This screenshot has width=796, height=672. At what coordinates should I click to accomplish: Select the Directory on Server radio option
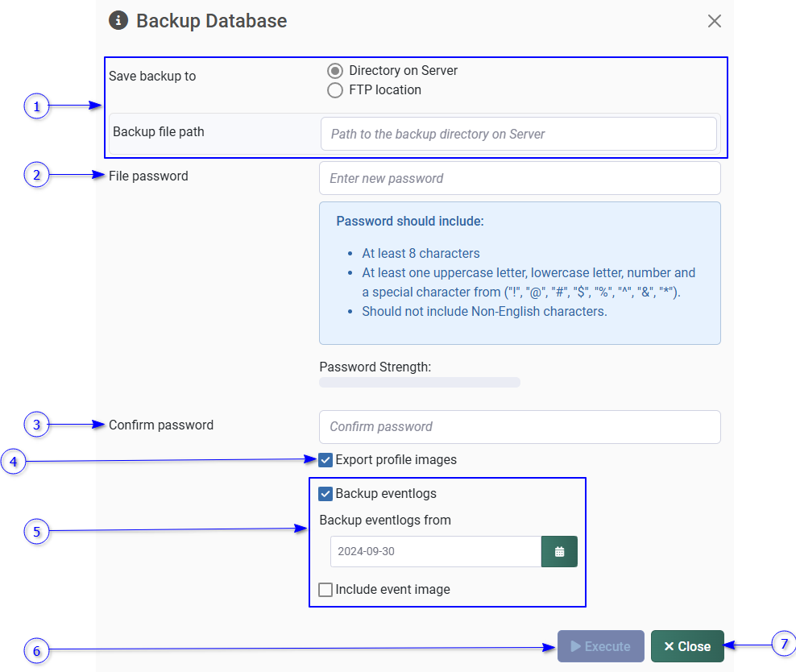pos(335,71)
